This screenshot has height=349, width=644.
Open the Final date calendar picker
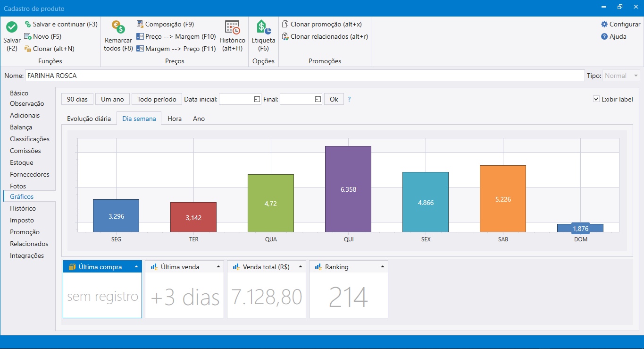coord(318,99)
